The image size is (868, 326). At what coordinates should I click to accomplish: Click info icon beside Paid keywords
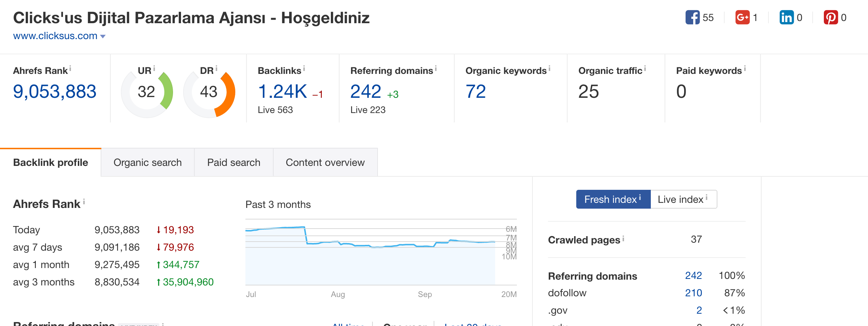pos(745,68)
